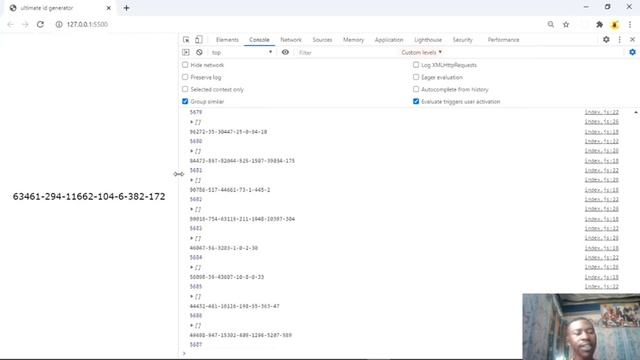This screenshot has width=640, height=360.
Task: Open the Custom levels dropdown
Action: 421,52
